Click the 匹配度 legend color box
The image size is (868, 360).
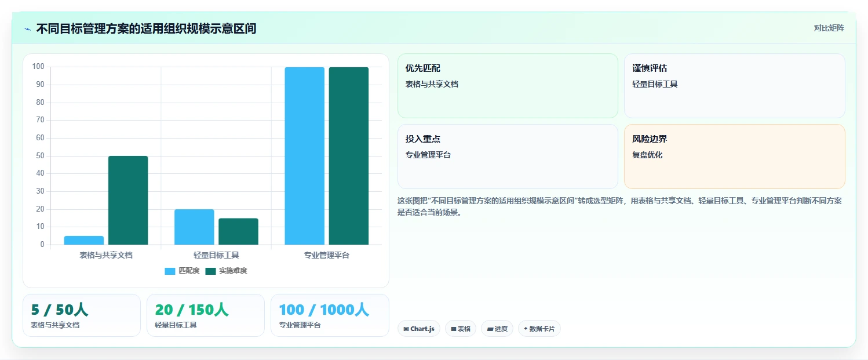coord(170,271)
